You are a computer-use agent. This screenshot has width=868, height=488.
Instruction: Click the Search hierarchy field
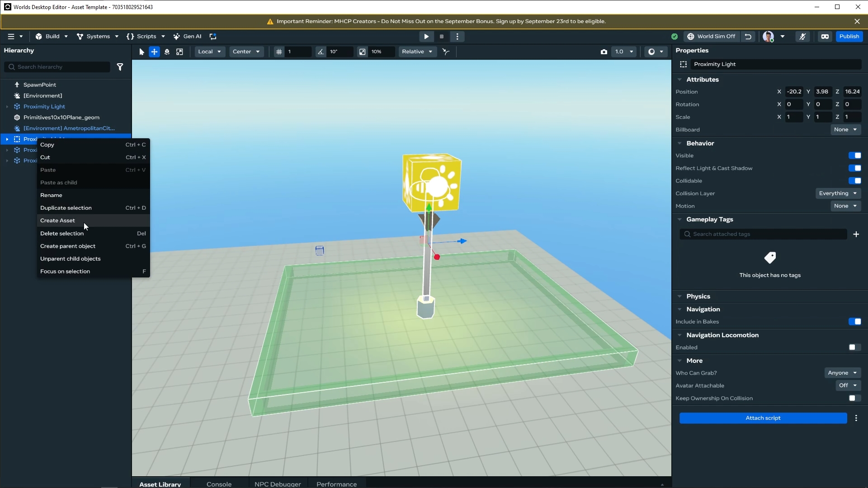coord(59,67)
